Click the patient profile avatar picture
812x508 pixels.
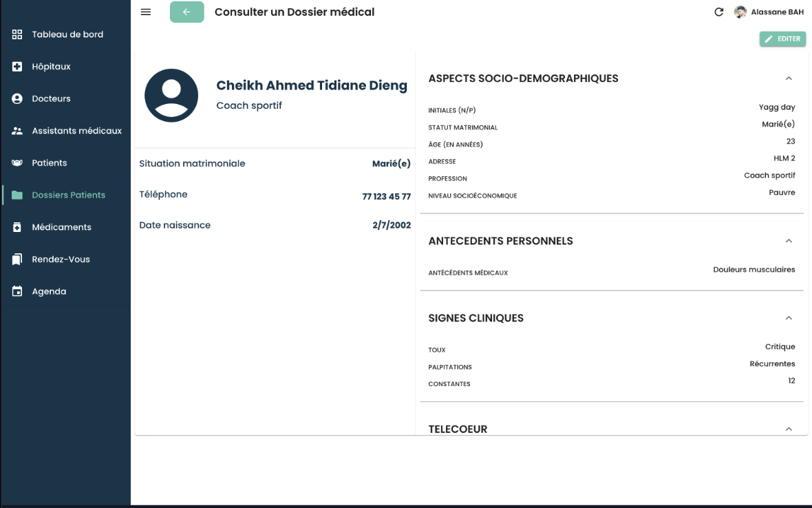point(171,96)
